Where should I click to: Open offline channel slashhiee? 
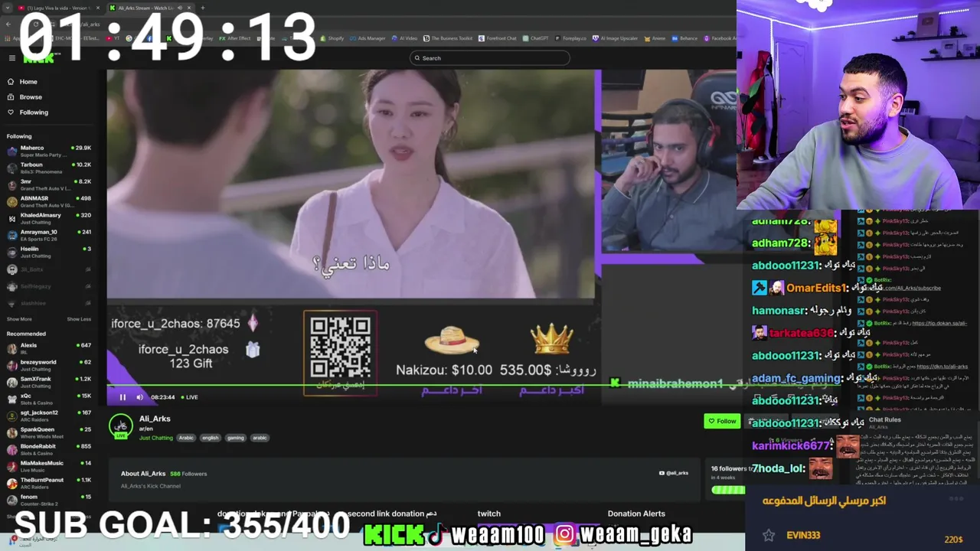pyautogui.click(x=47, y=303)
